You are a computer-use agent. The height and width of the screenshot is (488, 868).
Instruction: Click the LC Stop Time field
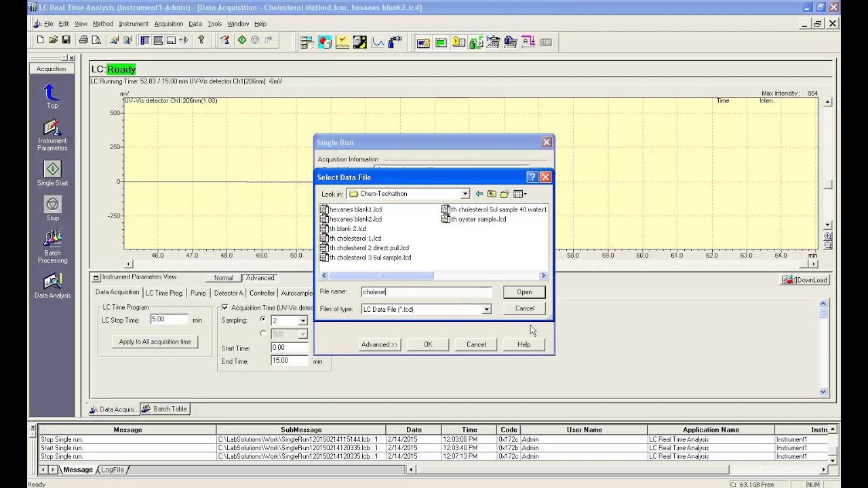point(170,319)
